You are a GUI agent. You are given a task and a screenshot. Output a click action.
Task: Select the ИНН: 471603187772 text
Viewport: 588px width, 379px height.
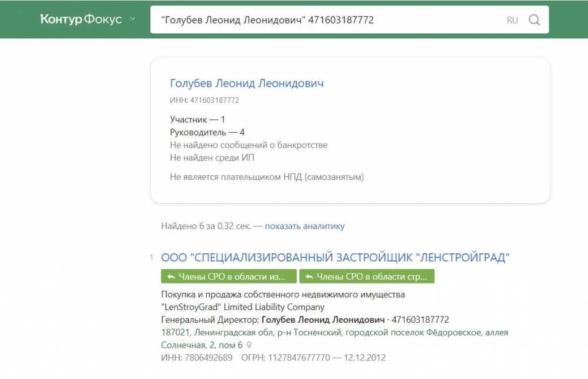204,100
